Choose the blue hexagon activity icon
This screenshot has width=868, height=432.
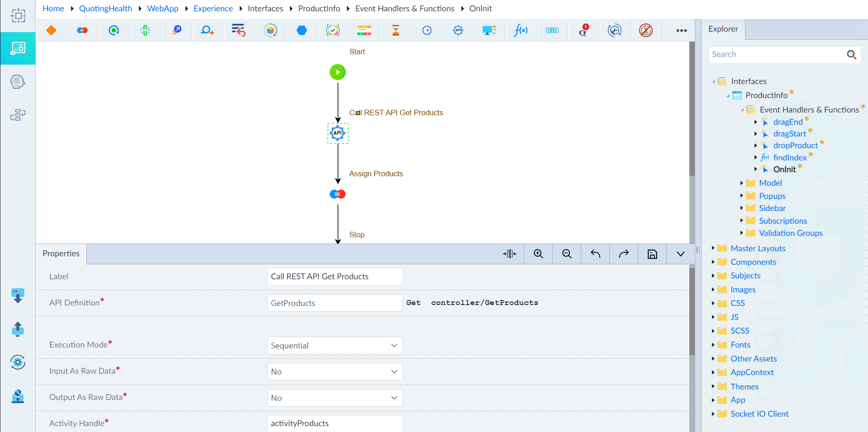[x=302, y=30]
